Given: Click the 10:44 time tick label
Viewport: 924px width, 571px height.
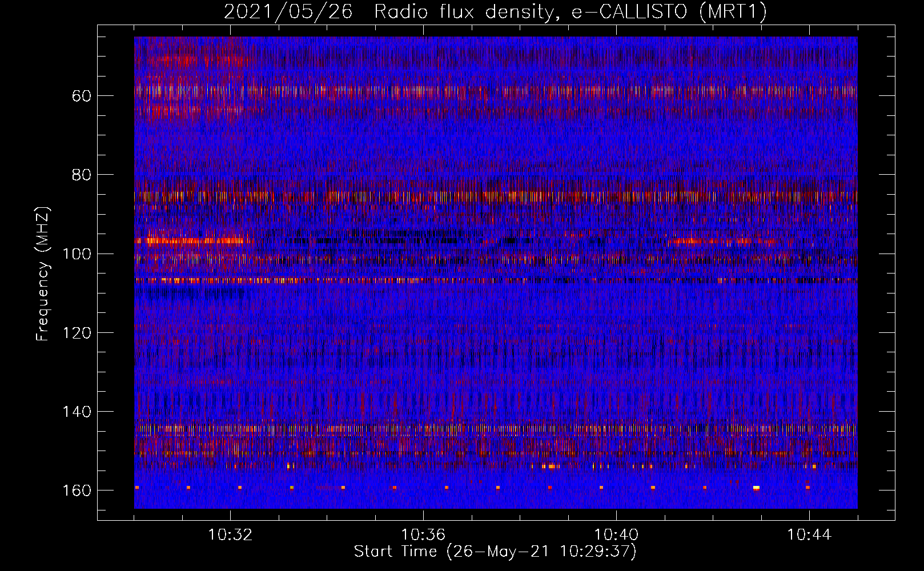Looking at the screenshot, I should click(x=809, y=535).
